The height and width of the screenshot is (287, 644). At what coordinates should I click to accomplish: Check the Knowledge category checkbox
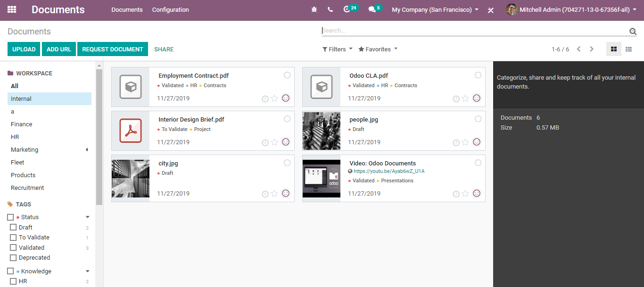10,271
